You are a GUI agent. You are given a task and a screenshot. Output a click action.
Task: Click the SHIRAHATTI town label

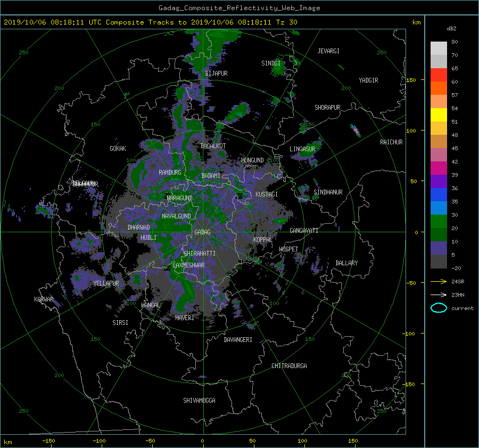[200, 254]
